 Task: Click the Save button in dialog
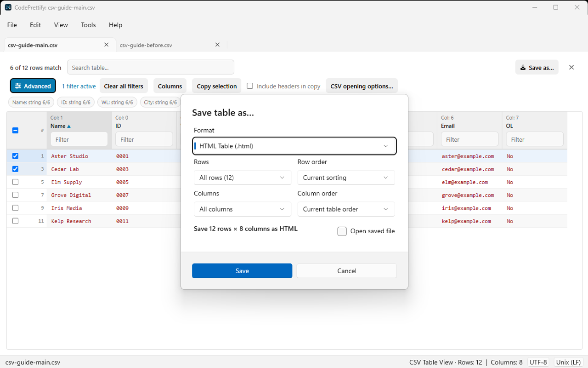[x=242, y=271]
